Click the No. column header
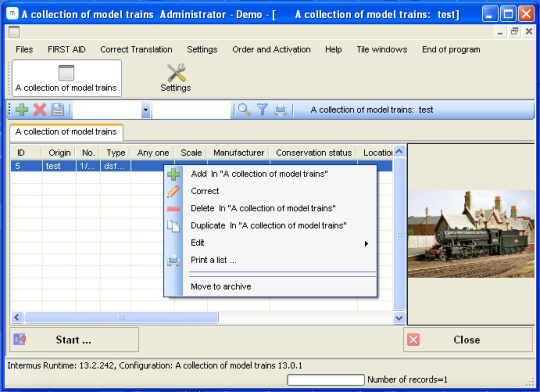The image size is (540, 392). pos(88,153)
